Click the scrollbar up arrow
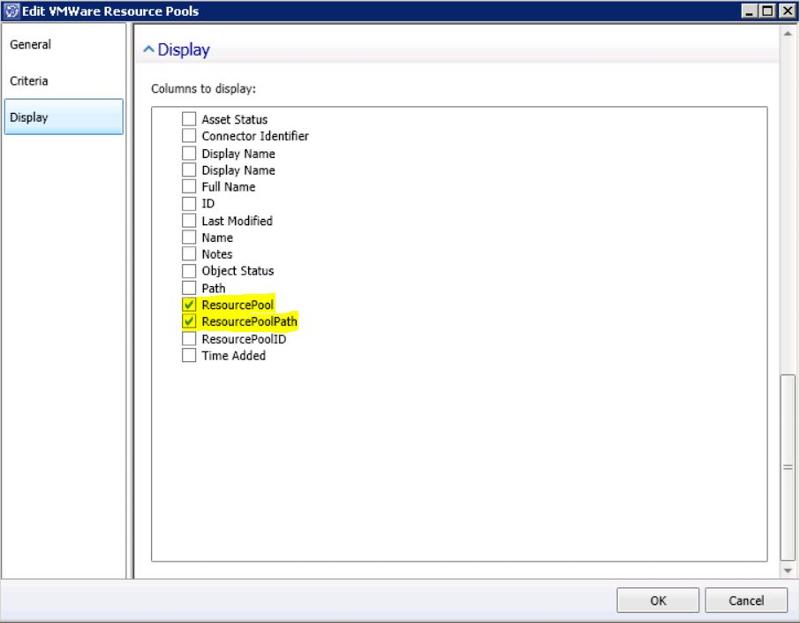 pos(788,34)
